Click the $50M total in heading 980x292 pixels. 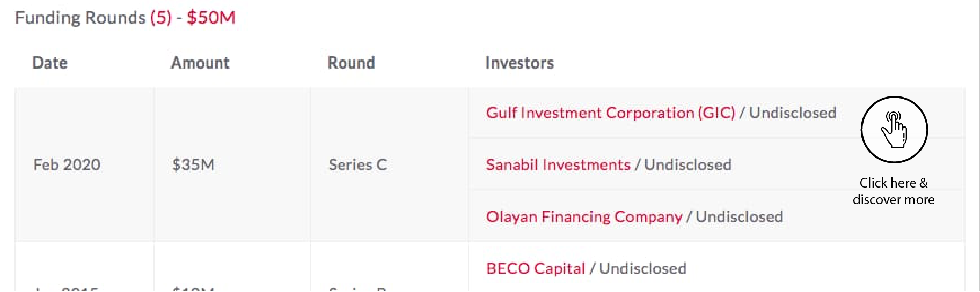(x=211, y=18)
